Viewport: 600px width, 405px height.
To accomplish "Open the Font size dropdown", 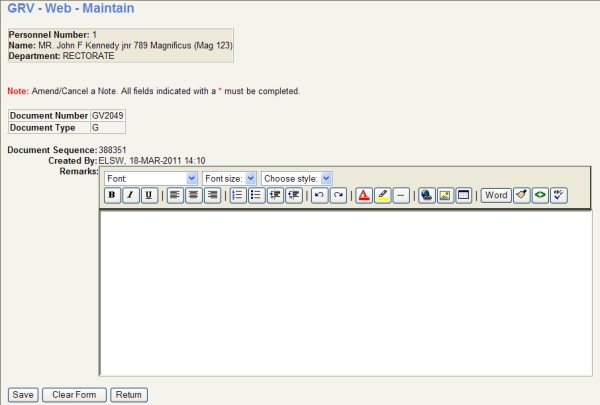I will pyautogui.click(x=229, y=178).
